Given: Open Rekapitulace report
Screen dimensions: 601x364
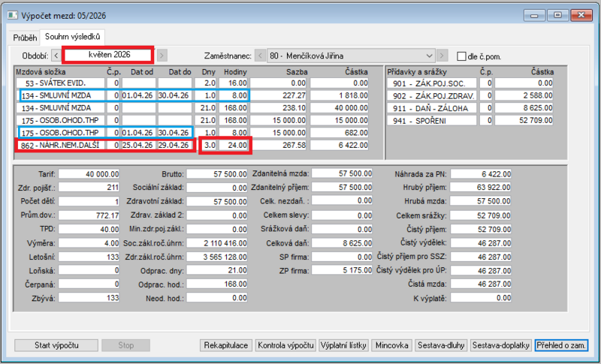Looking at the screenshot, I should (x=226, y=345).
